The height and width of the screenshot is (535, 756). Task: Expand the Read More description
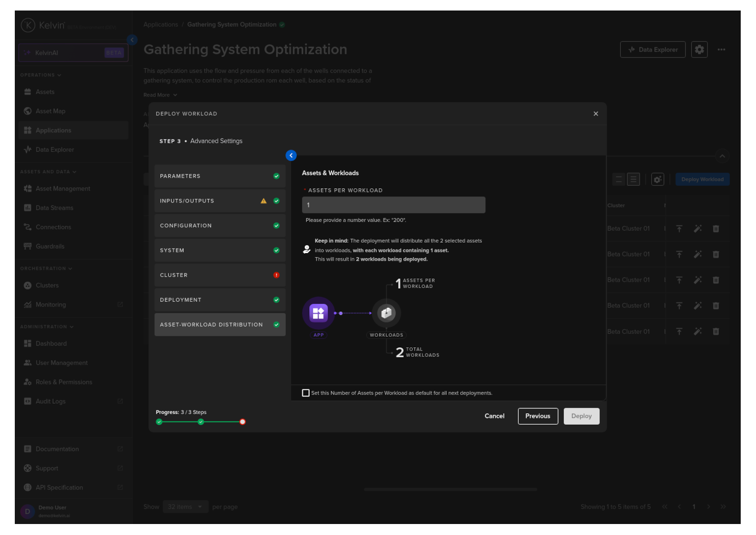160,95
